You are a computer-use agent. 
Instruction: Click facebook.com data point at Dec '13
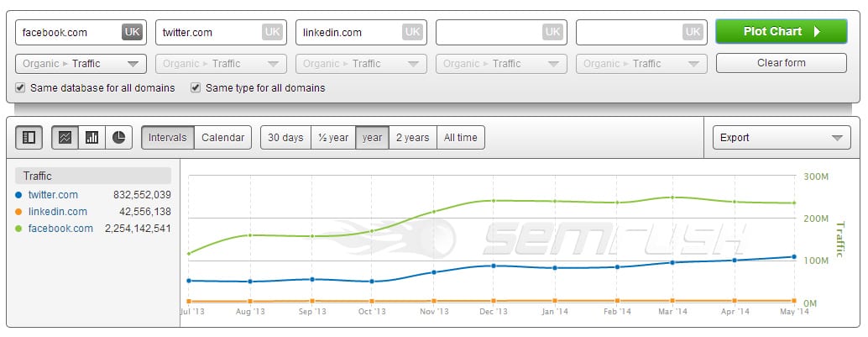[x=494, y=201]
